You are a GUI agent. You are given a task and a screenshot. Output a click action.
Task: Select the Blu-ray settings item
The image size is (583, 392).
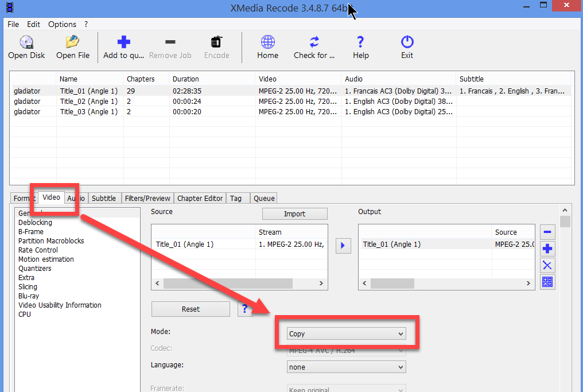(29, 296)
